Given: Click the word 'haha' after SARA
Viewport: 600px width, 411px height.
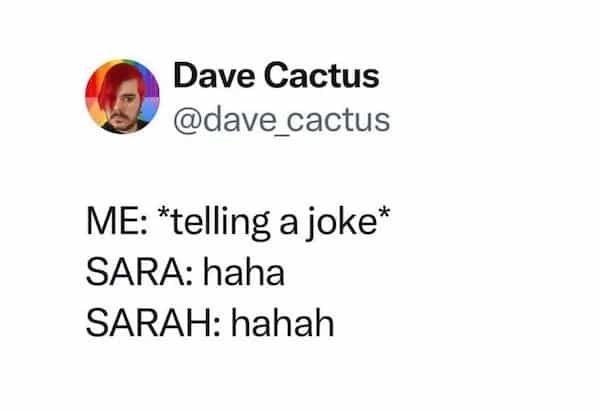Looking at the screenshot, I should (x=244, y=272).
